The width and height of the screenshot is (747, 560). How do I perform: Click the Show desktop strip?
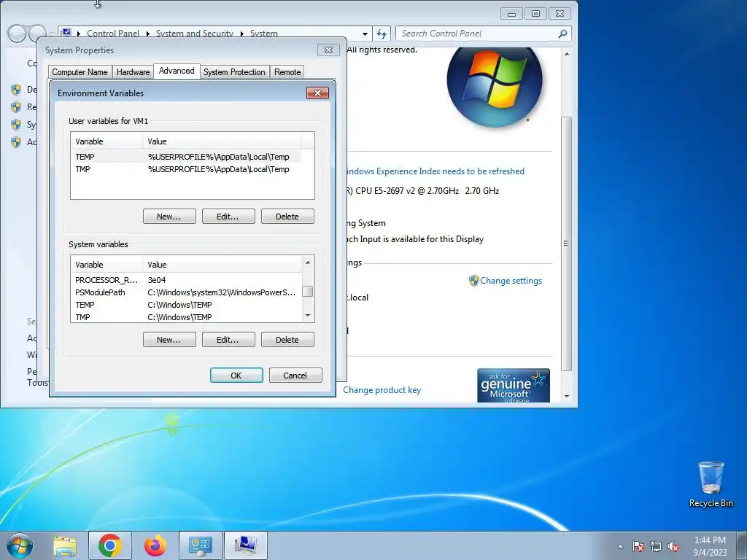coord(742,545)
